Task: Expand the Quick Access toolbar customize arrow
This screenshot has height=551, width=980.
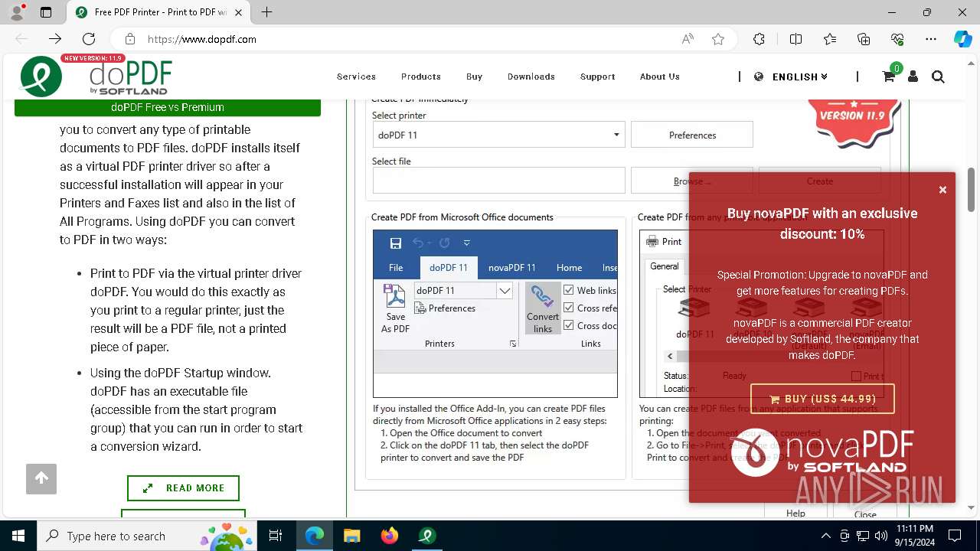Action: point(466,243)
